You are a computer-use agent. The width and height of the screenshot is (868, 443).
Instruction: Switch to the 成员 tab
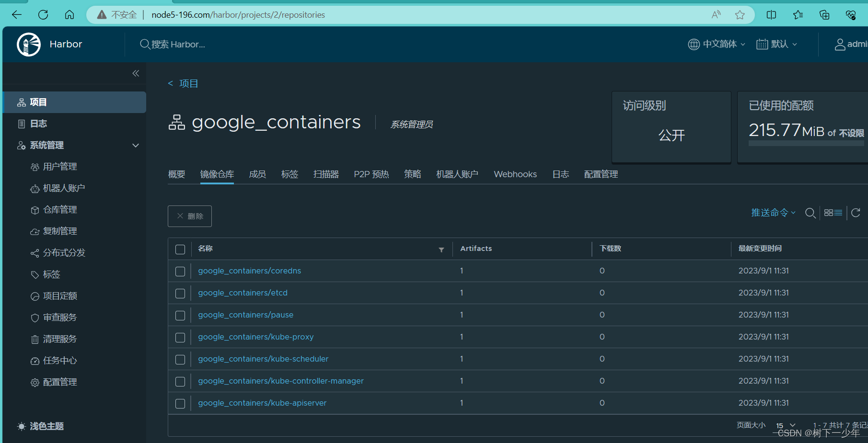(257, 174)
